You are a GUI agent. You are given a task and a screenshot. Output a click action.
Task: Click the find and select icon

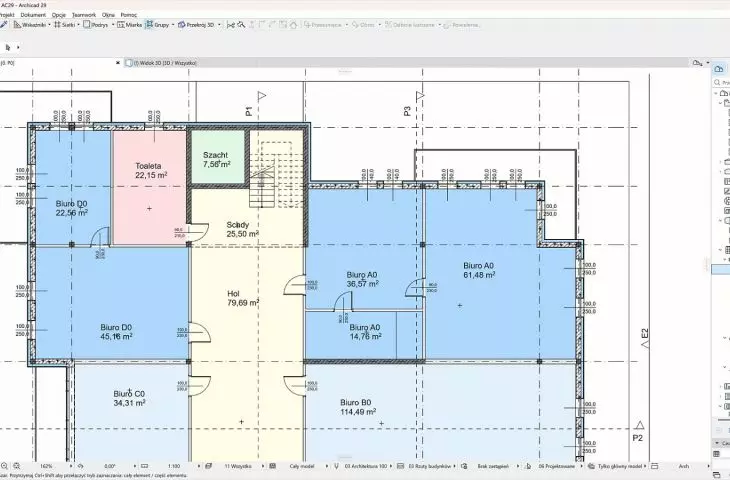click(x=241, y=25)
